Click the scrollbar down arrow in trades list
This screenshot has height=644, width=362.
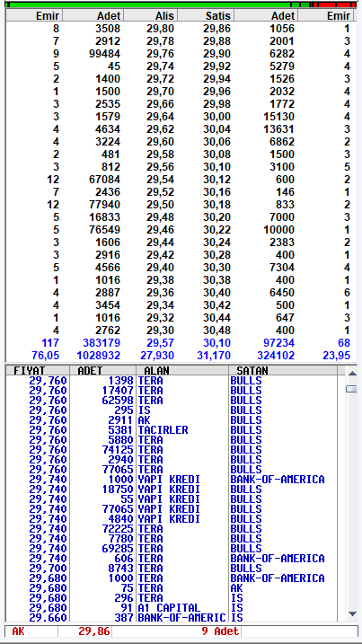(352, 613)
